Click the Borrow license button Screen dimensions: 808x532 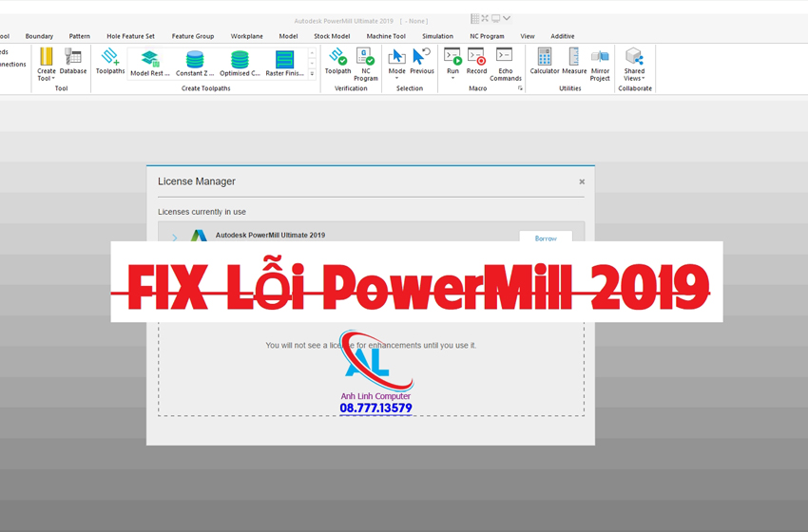click(x=546, y=238)
